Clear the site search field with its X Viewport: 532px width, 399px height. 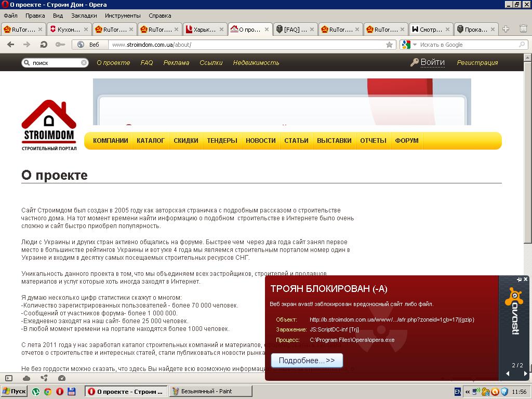[x=84, y=63]
